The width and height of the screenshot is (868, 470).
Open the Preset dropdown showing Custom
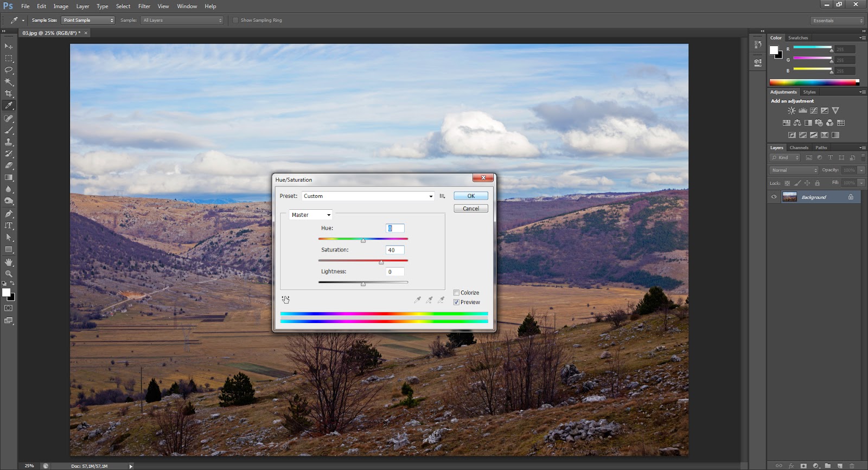(368, 196)
